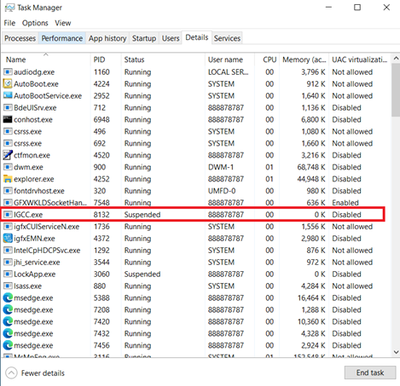
Task: Select csrss.exe with PID 496
Action: 196,131
